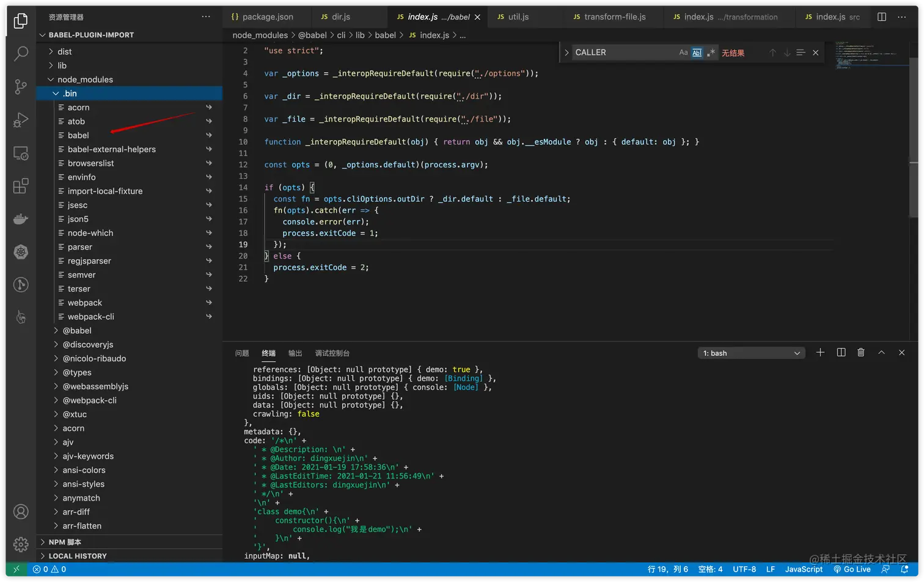Open errors and warnings status item
This screenshot has height=582, width=924.
[50, 569]
